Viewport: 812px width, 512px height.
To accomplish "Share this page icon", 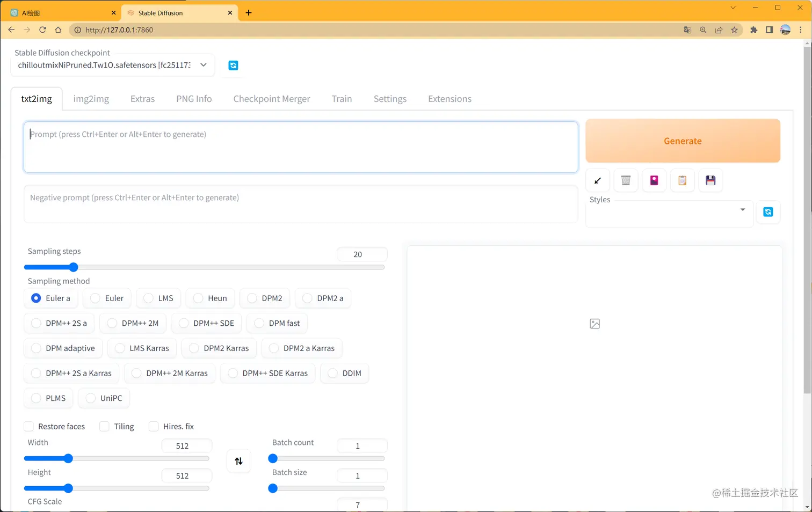I will (x=719, y=30).
